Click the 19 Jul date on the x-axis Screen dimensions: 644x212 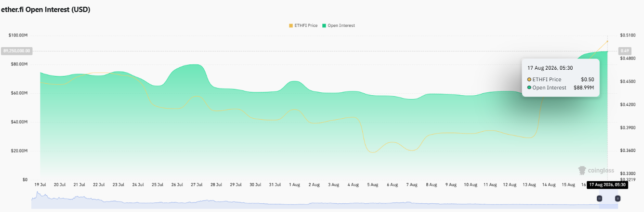coord(40,185)
